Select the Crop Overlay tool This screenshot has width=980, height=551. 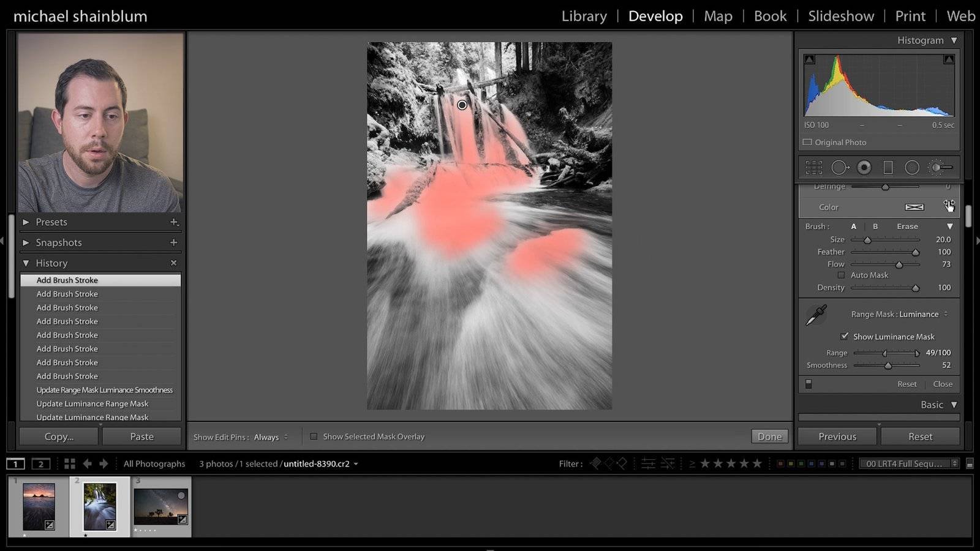[814, 167]
